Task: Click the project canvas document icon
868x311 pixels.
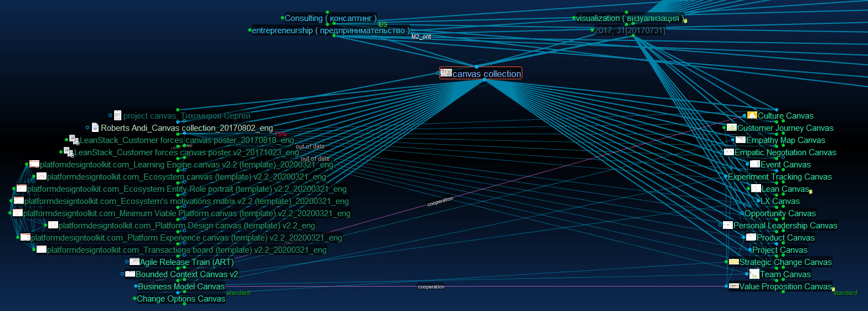Action: coord(117,115)
